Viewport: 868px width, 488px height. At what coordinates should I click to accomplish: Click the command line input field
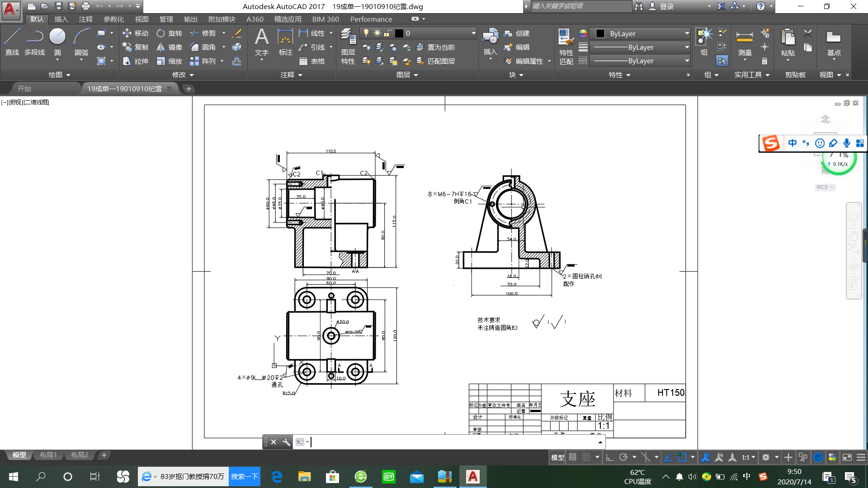pyautogui.click(x=452, y=442)
